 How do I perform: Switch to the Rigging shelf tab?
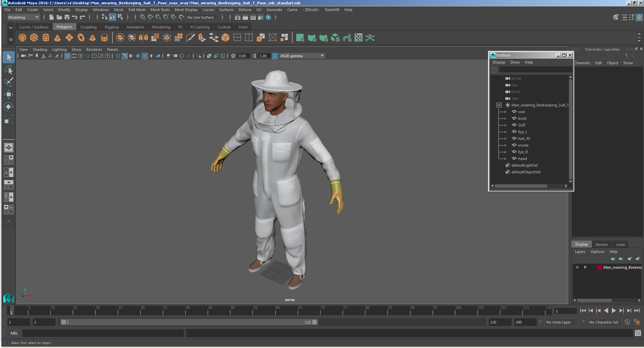pyautogui.click(x=111, y=27)
